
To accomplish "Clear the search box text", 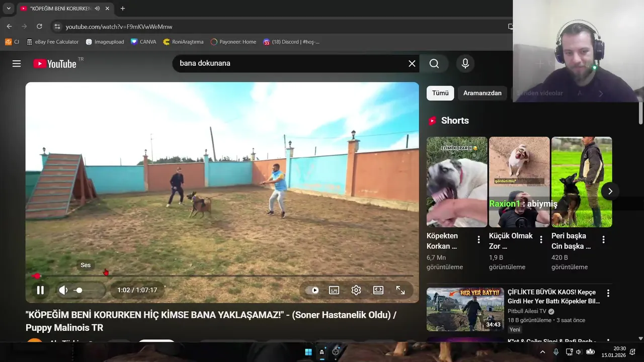I will click(x=412, y=63).
